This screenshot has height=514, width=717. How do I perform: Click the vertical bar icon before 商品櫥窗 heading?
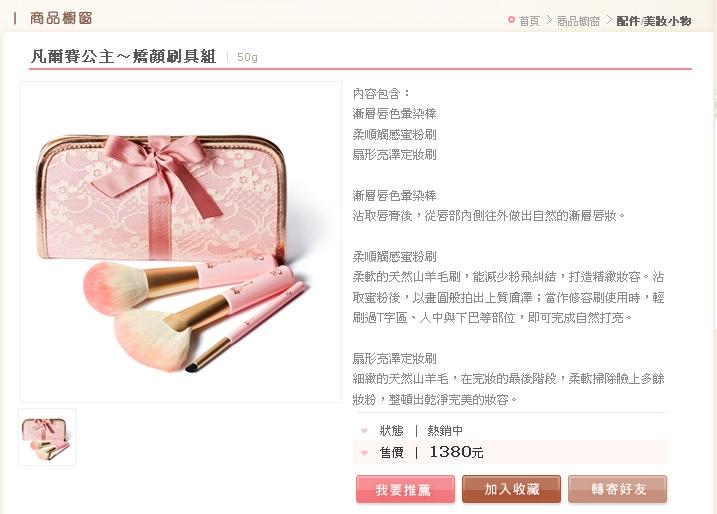(x=15, y=18)
